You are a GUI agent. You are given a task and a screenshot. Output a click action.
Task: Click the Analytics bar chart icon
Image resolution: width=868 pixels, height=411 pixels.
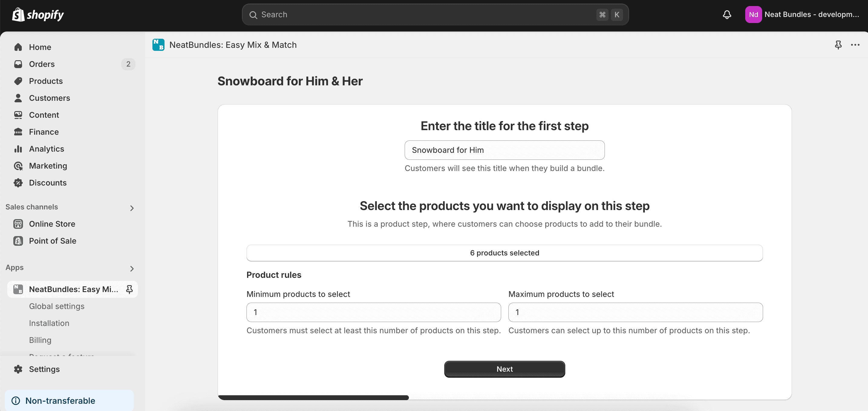pyautogui.click(x=18, y=149)
